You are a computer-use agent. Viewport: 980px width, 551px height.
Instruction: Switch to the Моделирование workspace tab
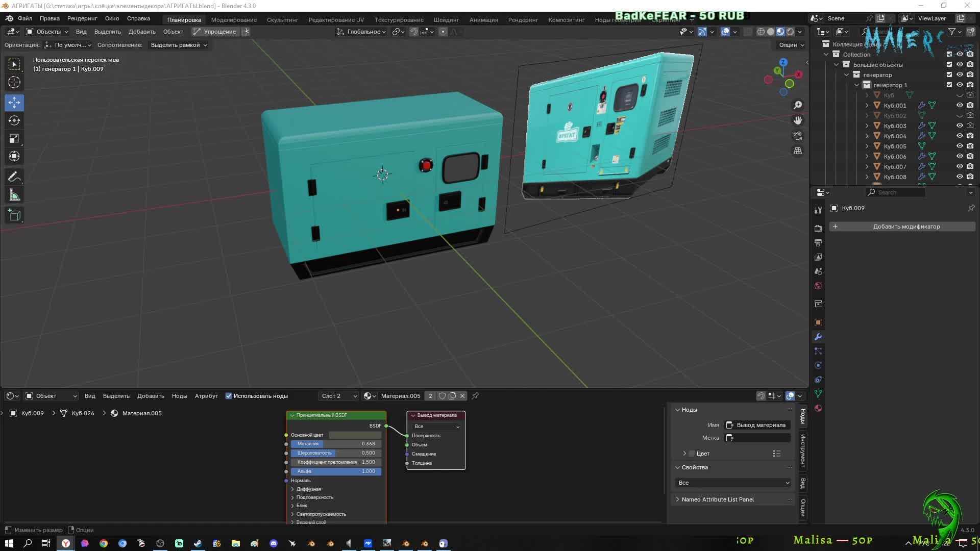pyautogui.click(x=234, y=20)
